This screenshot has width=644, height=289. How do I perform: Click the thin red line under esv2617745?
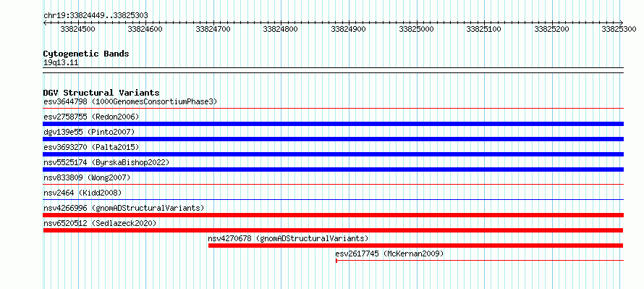click(x=480, y=261)
